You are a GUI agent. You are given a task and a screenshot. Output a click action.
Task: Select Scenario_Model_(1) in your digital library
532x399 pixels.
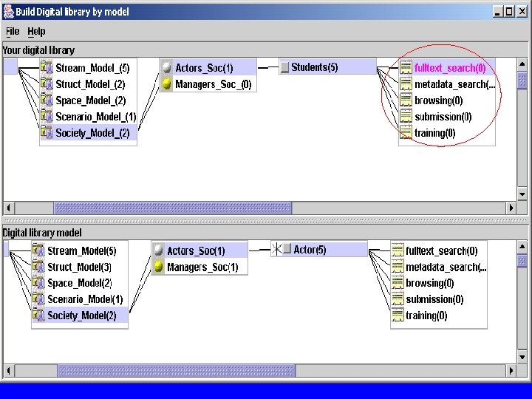pyautogui.click(x=95, y=117)
